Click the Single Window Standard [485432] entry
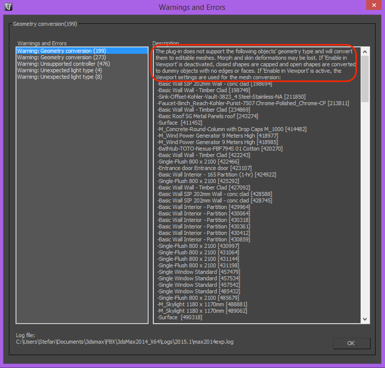The width and height of the screenshot is (385, 368). click(199, 291)
